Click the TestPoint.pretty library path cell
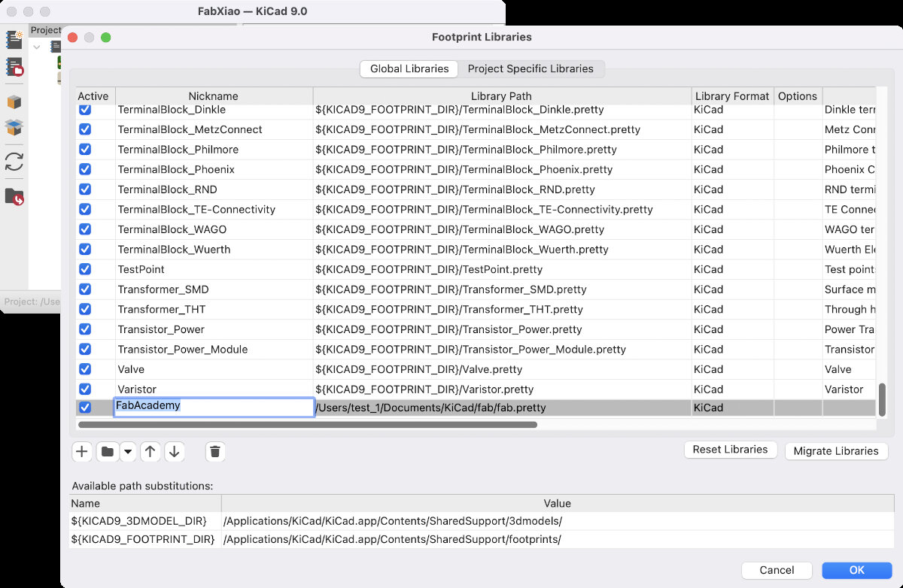Viewport: 903px width, 588px height. point(503,269)
